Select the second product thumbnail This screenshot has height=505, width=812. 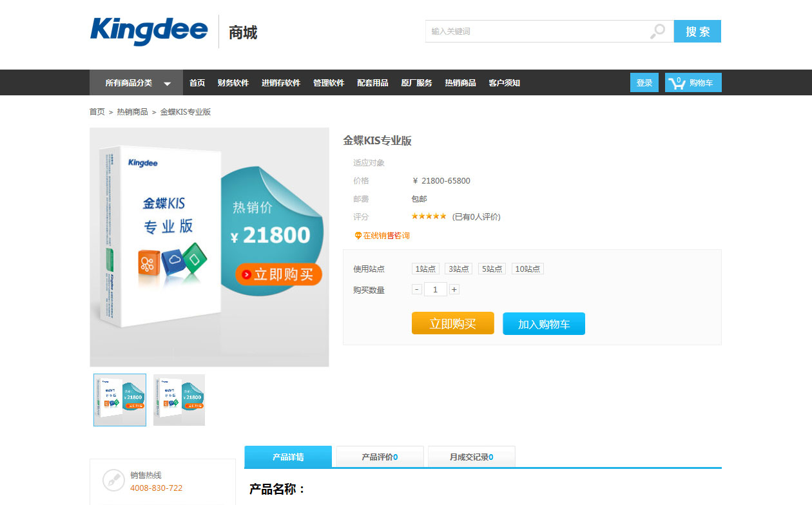(x=179, y=400)
